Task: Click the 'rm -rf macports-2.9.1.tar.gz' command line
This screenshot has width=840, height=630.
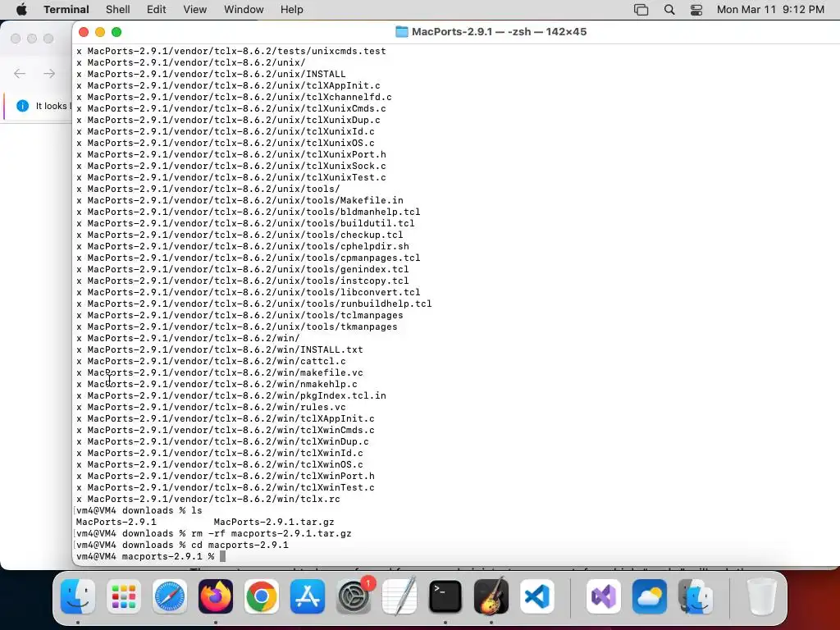Action: point(214,533)
